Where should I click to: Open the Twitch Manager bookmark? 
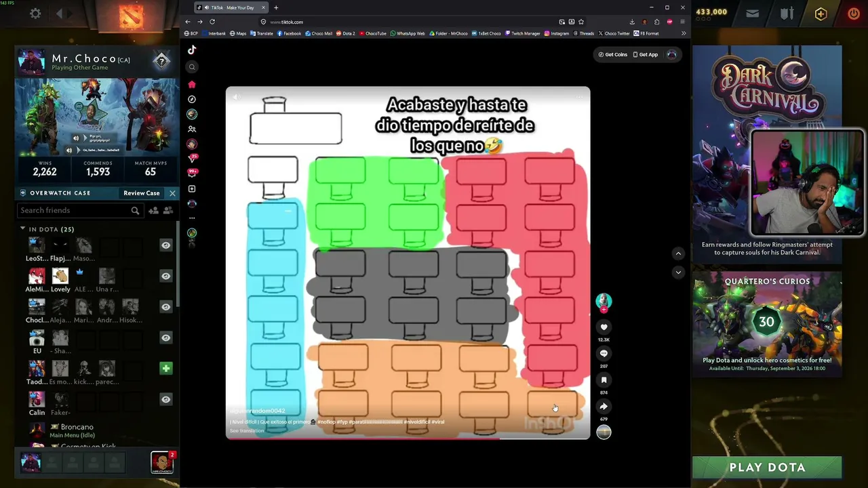522,33
